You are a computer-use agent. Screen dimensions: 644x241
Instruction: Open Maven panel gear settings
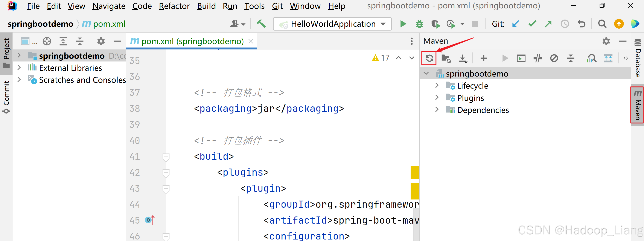pos(606,41)
